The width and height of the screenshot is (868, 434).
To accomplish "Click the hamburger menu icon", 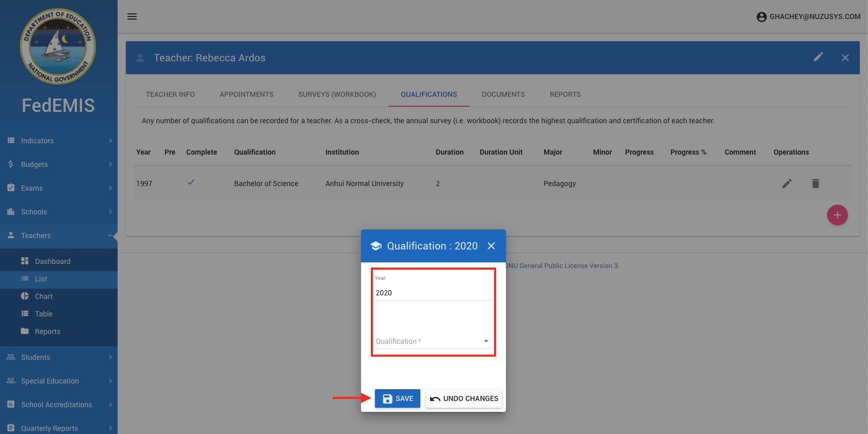I will [132, 16].
